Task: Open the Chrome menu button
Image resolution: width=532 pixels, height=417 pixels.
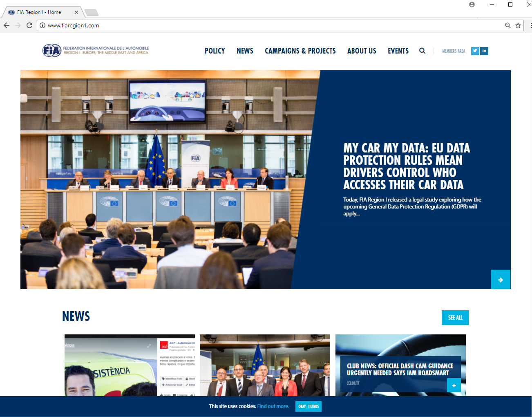Action: [530, 25]
